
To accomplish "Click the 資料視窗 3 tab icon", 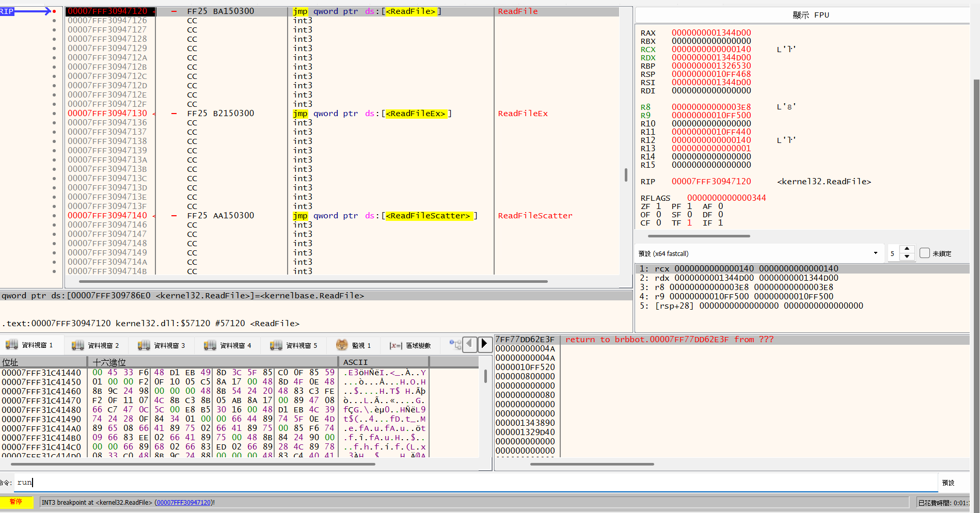I will pos(144,345).
